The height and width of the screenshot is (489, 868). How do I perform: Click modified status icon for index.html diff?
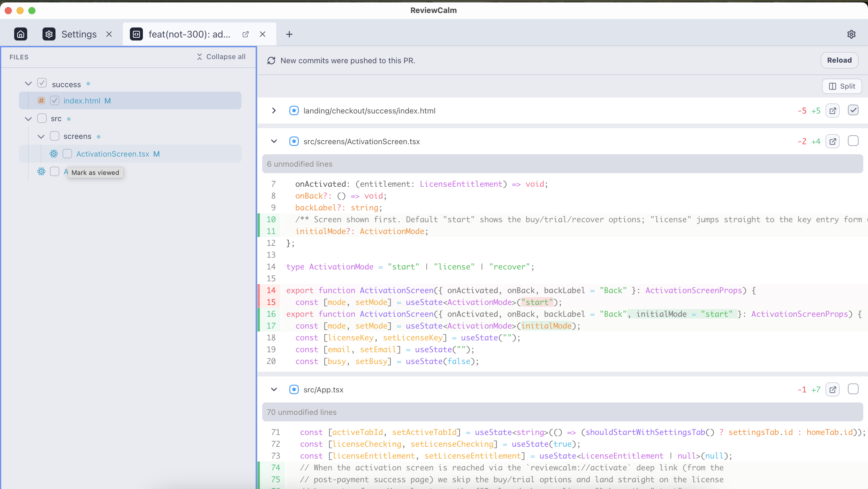click(x=294, y=111)
